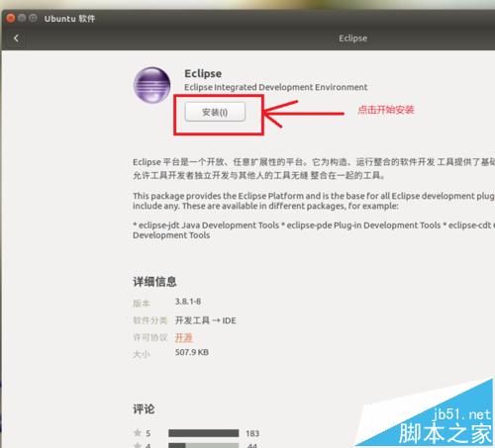Viewport: 495px width, 448px height.
Task: Click the 许可协议 label
Action: (150, 337)
